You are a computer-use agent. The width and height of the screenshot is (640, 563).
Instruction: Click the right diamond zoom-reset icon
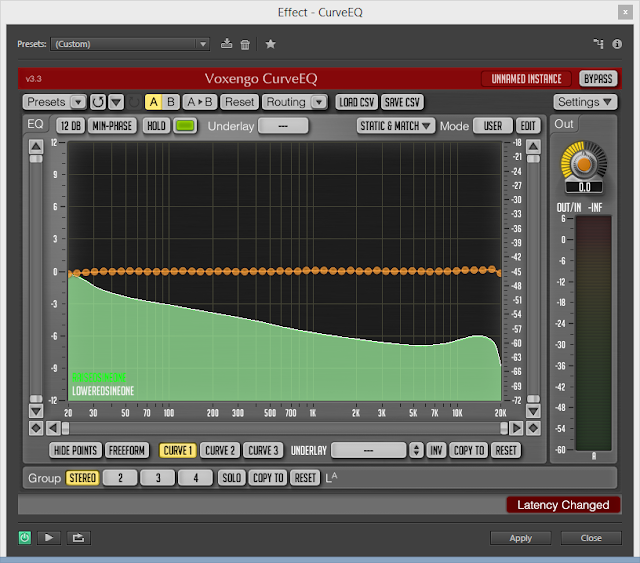533,428
